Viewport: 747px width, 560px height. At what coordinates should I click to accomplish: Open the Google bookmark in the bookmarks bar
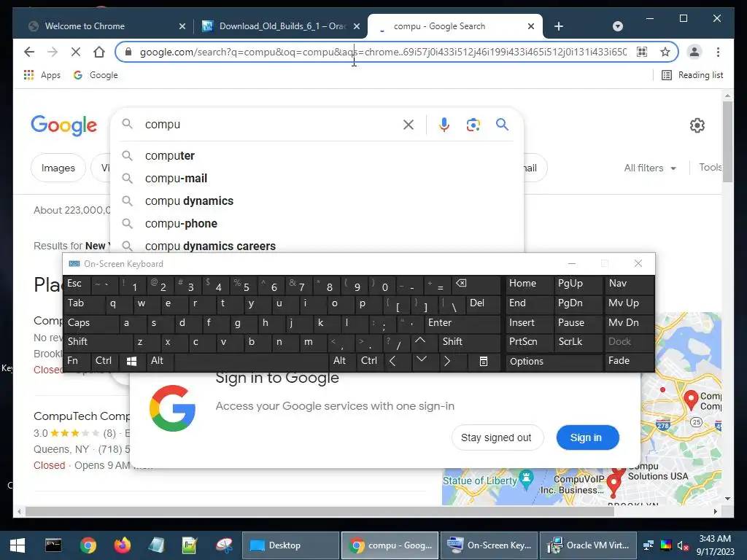coord(96,75)
